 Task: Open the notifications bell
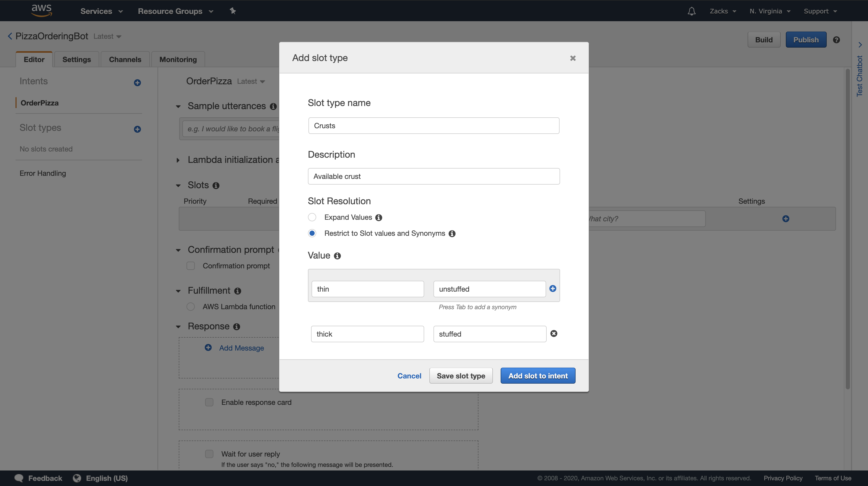(x=692, y=11)
